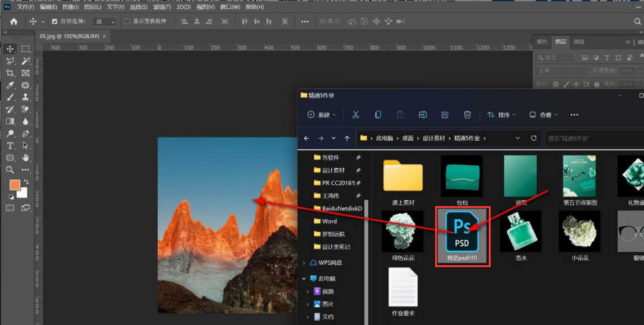Open the auto-select 组 dropdown

point(104,21)
